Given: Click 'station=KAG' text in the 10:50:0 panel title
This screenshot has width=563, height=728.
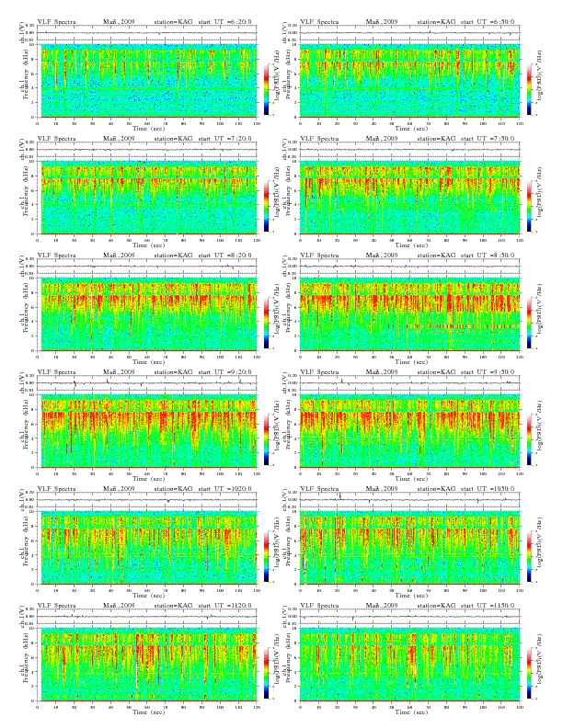Looking at the screenshot, I should point(436,489).
